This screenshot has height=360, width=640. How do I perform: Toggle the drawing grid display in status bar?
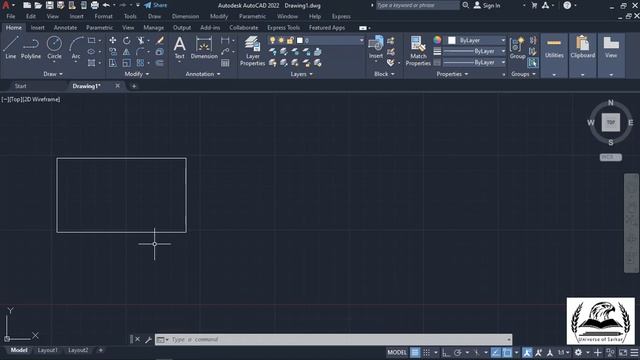pyautogui.click(x=415, y=352)
